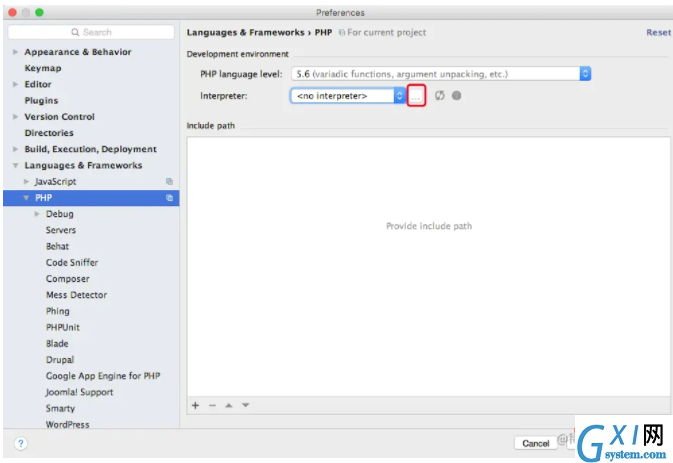
Task: Open PHP language level dropdown
Action: point(441,74)
